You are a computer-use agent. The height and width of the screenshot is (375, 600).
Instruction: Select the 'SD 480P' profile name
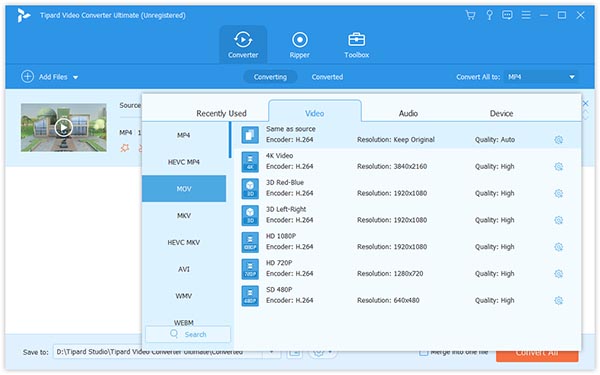[279, 290]
